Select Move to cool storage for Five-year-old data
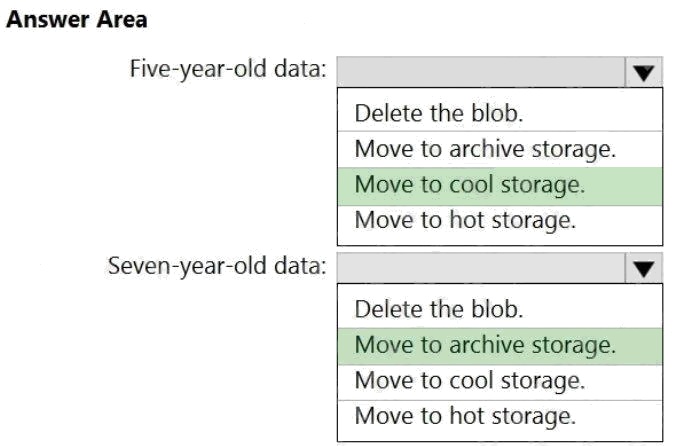The height and width of the screenshot is (446, 688). point(470,185)
